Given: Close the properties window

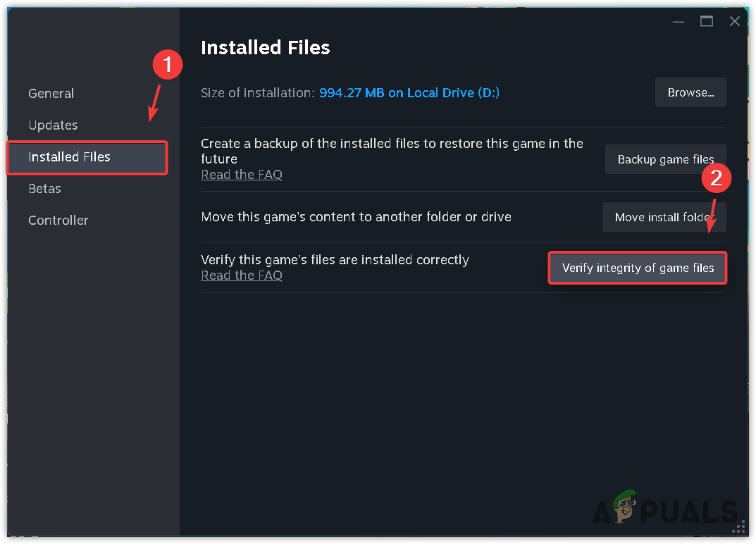Looking at the screenshot, I should [735, 22].
